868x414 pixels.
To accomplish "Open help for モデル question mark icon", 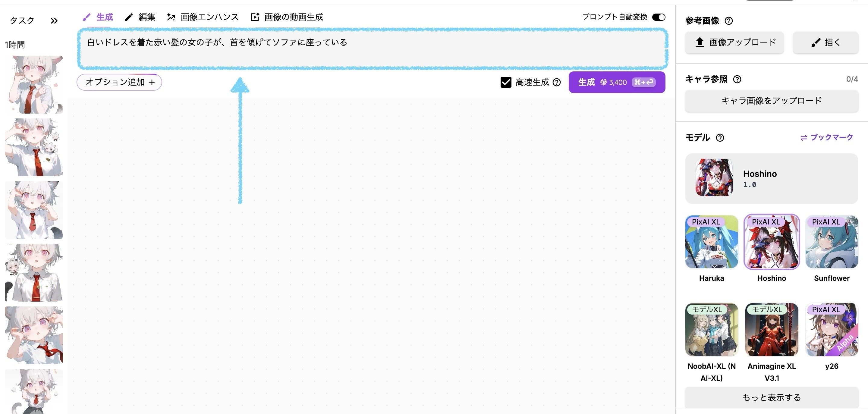I will click(720, 137).
